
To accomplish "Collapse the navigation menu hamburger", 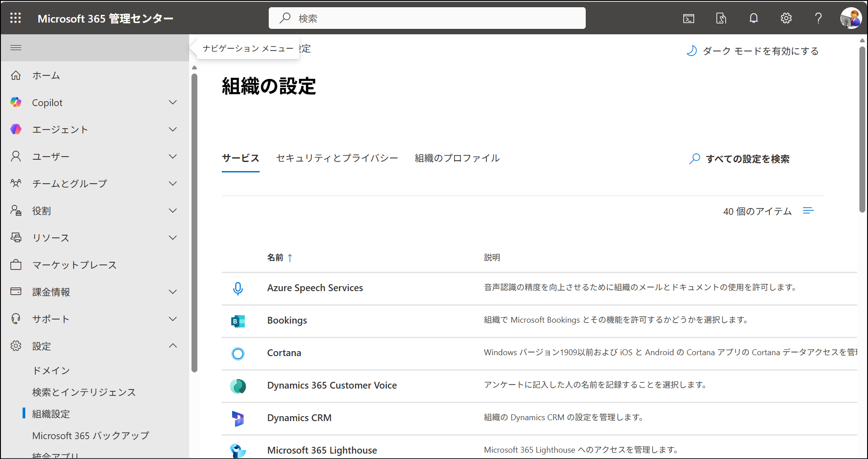I will point(16,48).
